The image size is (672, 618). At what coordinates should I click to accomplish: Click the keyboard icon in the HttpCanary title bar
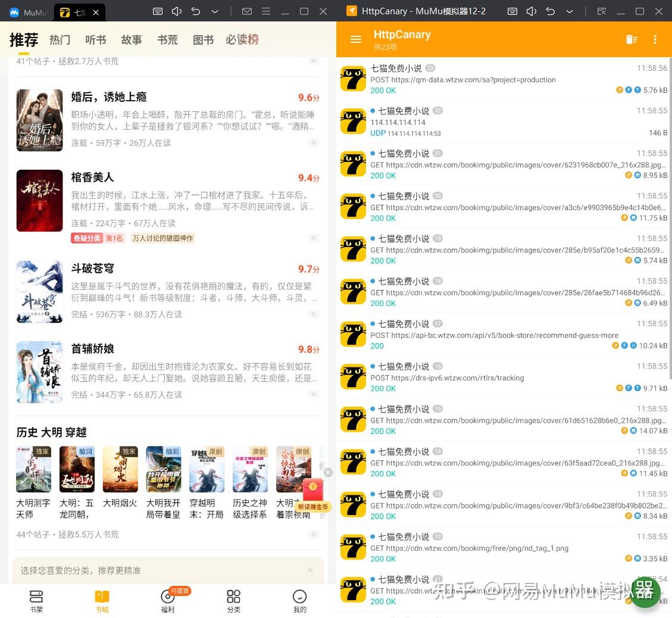point(512,11)
